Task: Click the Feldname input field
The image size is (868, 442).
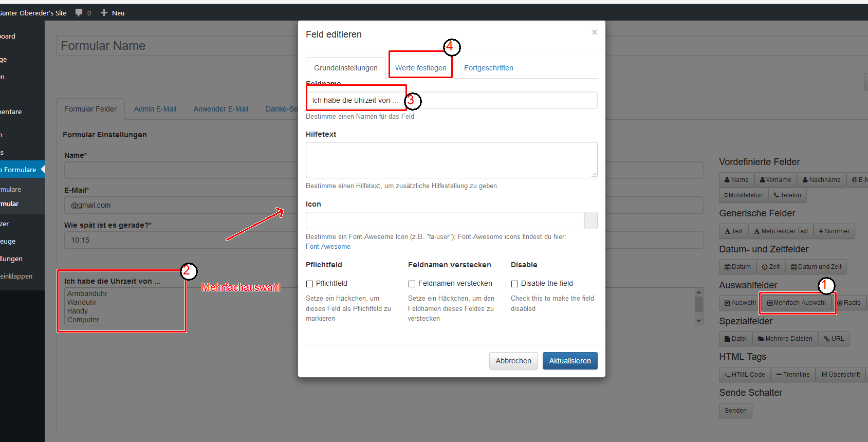Action: (451, 100)
